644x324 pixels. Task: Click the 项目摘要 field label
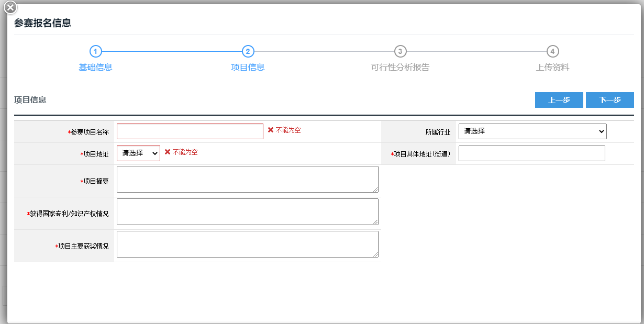pos(96,181)
